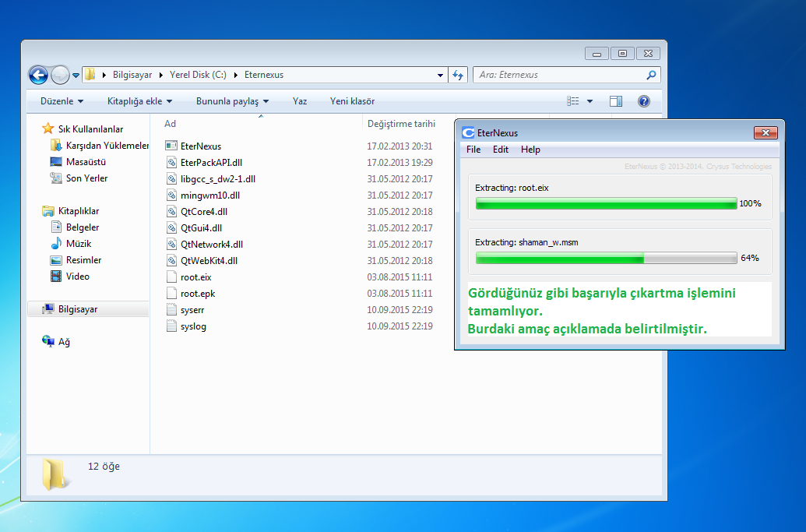Image resolution: width=806 pixels, height=532 pixels.
Task: Open the address bar history dropdown
Action: (x=440, y=75)
